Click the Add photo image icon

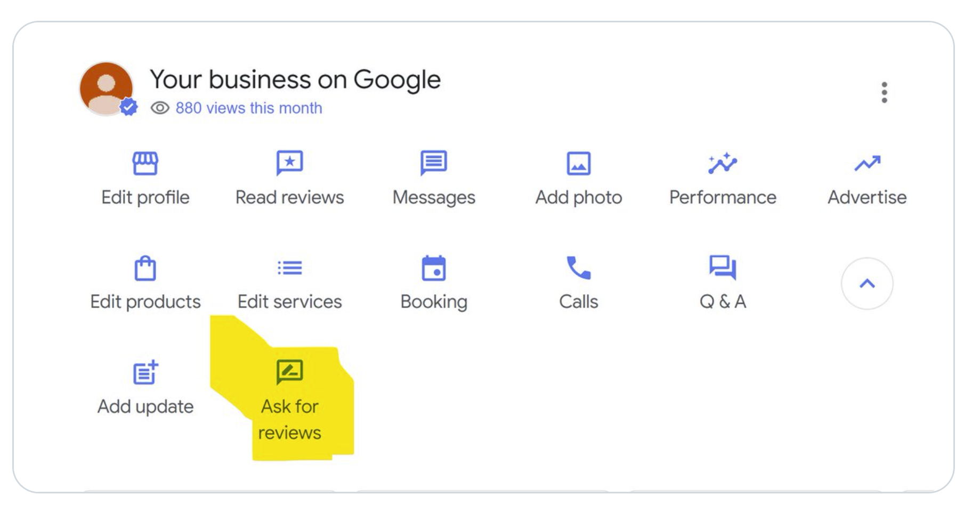click(578, 163)
